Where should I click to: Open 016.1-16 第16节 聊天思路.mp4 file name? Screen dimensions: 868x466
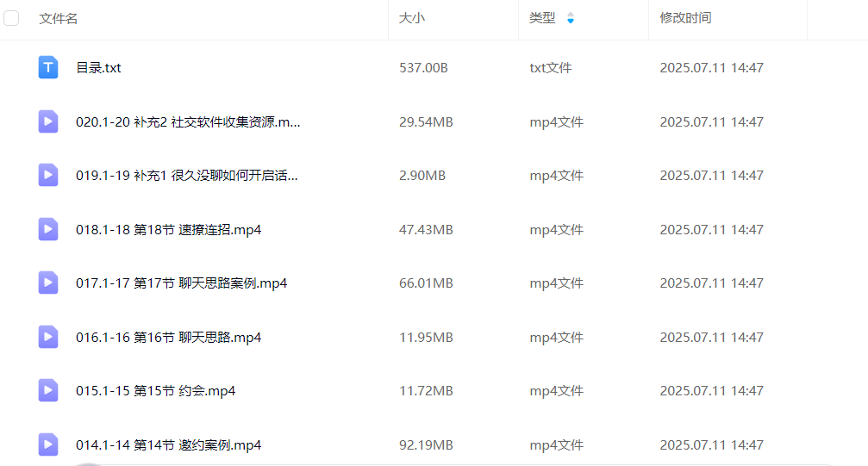point(168,338)
